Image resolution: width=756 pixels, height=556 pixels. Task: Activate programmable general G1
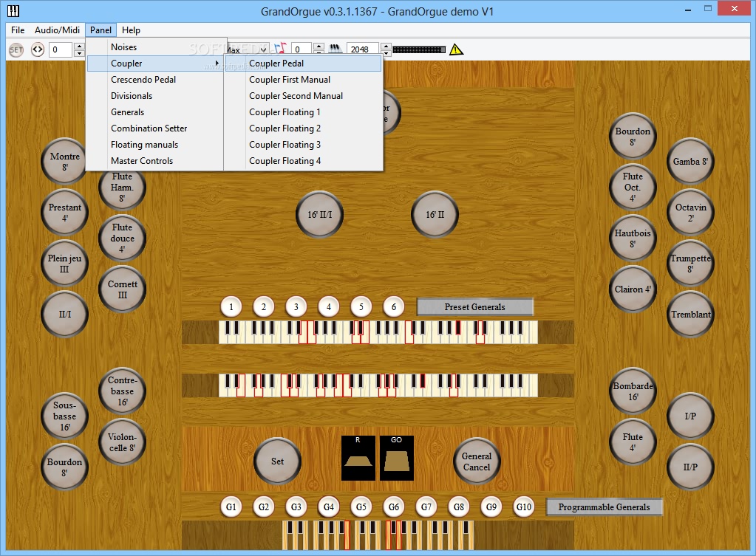tap(231, 507)
